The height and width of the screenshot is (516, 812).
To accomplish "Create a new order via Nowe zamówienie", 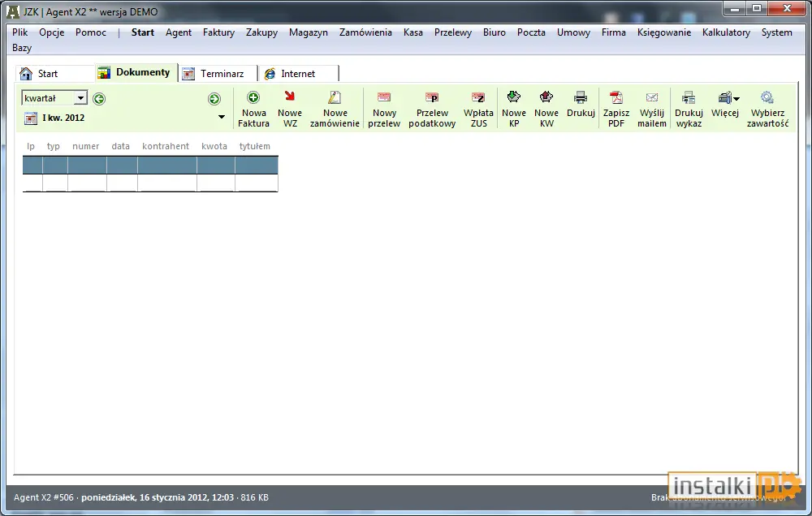I will tap(335, 110).
